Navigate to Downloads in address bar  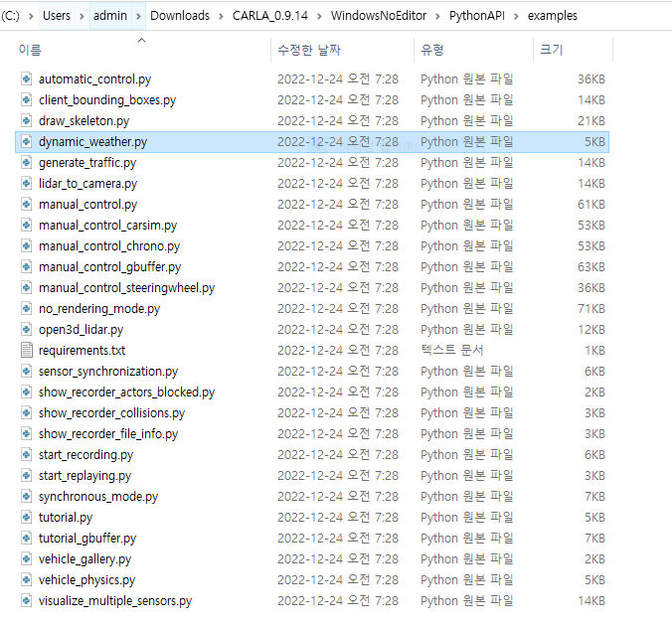[180, 16]
